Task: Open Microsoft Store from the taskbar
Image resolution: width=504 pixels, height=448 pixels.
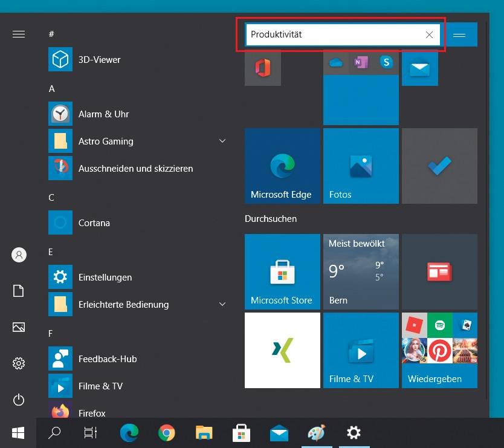Action: click(241, 432)
